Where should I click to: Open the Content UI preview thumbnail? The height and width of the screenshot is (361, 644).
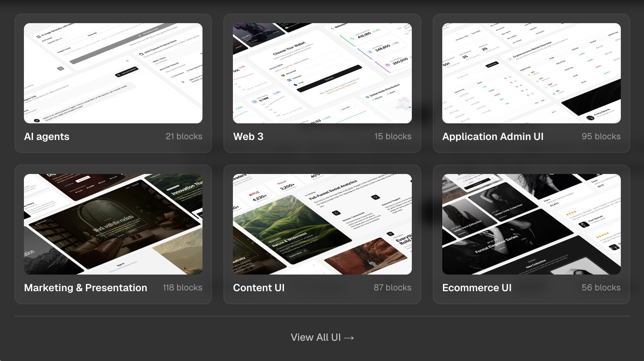pyautogui.click(x=322, y=224)
